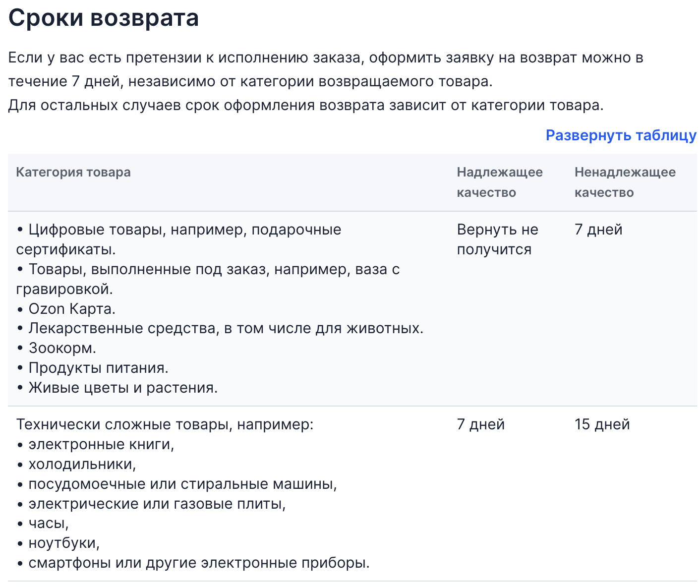This screenshot has width=700, height=588.
Task: Click the 'Лекарственные средства' list item
Action: click(220, 328)
